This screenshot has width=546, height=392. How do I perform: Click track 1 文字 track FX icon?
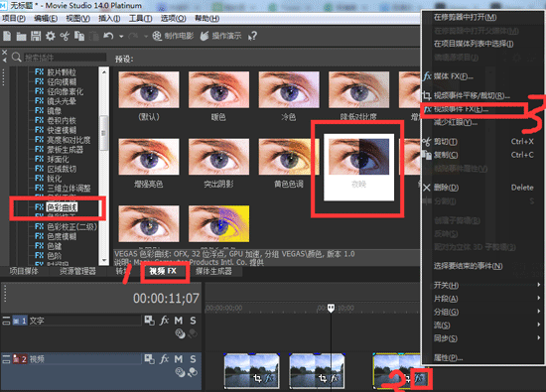click(x=164, y=321)
